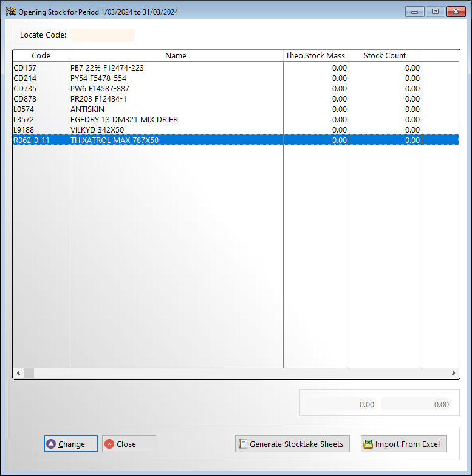Maximize the Opening Stock window
This screenshot has width=472, height=476.
(435, 11)
